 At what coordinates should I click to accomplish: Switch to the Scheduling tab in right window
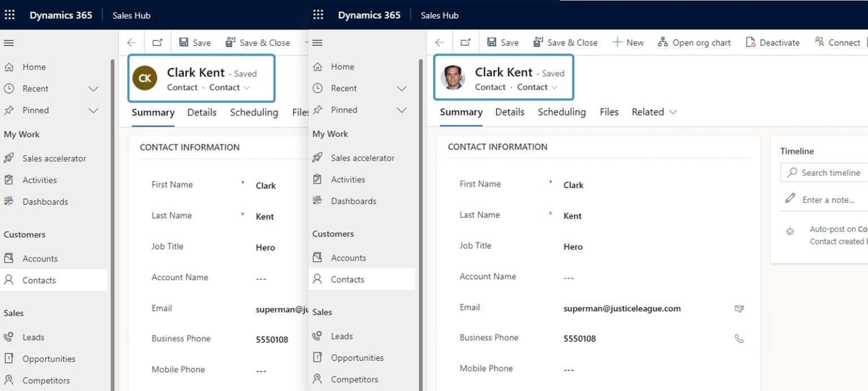pyautogui.click(x=561, y=112)
